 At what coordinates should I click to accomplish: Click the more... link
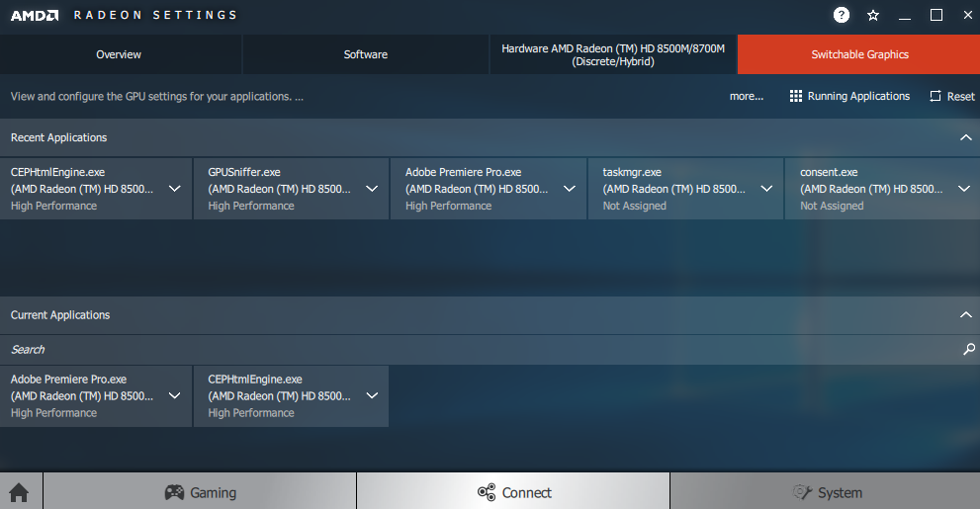coord(746,96)
